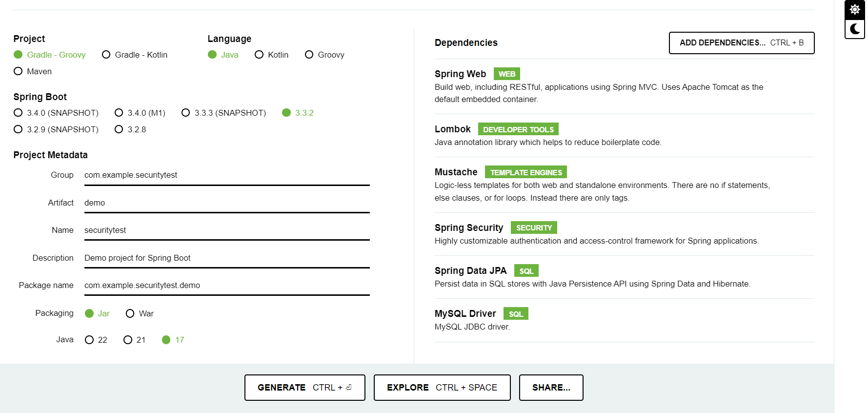Click the SQL badge beside MySQL Driver
The image size is (868, 413).
pyautogui.click(x=516, y=313)
